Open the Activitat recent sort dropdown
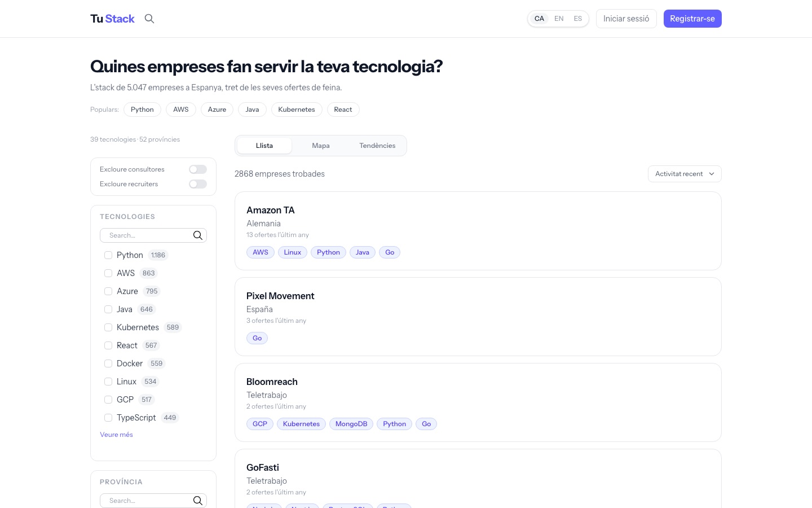812x508 pixels. pyautogui.click(x=685, y=174)
